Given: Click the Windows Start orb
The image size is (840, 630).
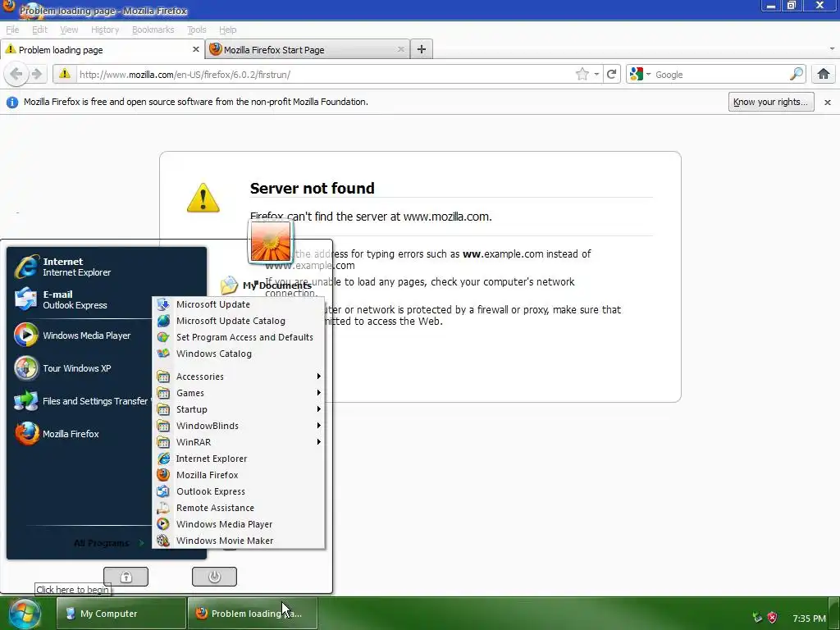Looking at the screenshot, I should [x=24, y=614].
